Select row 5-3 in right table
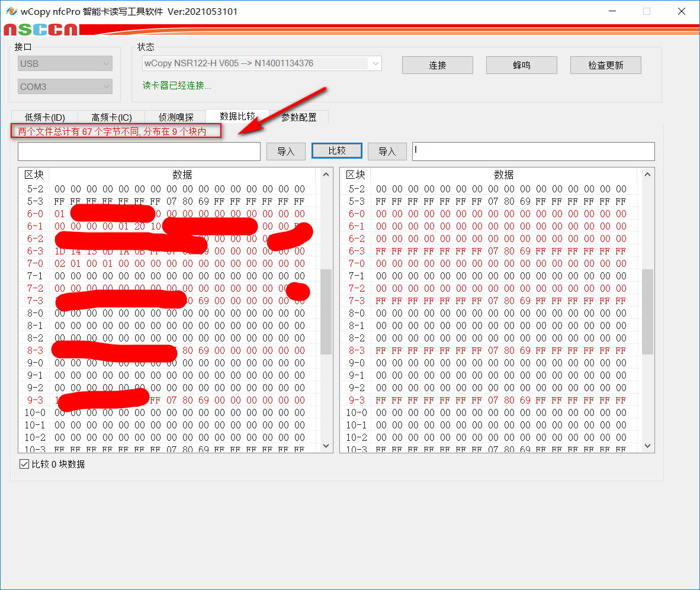This screenshot has width=700, height=590. 491,202
